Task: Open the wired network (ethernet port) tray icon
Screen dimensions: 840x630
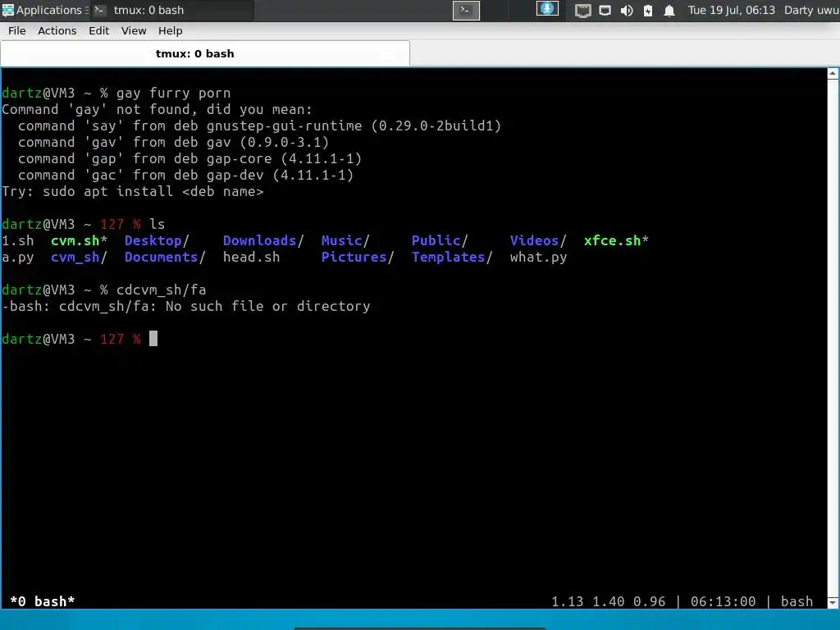Action: (x=583, y=10)
